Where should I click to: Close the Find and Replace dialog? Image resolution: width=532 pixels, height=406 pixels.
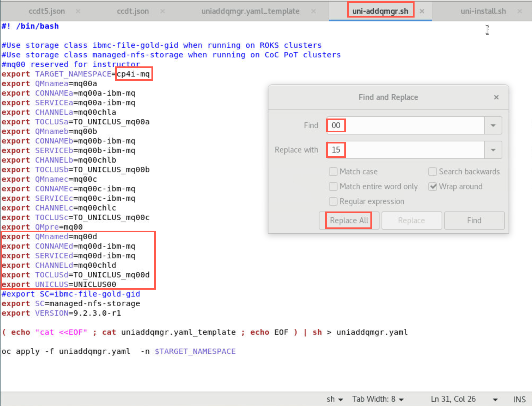496,97
